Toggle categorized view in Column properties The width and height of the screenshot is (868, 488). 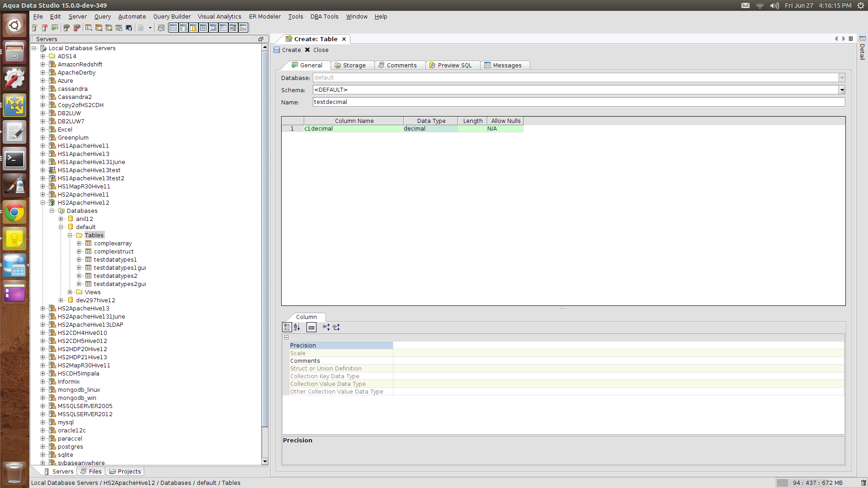tap(287, 327)
